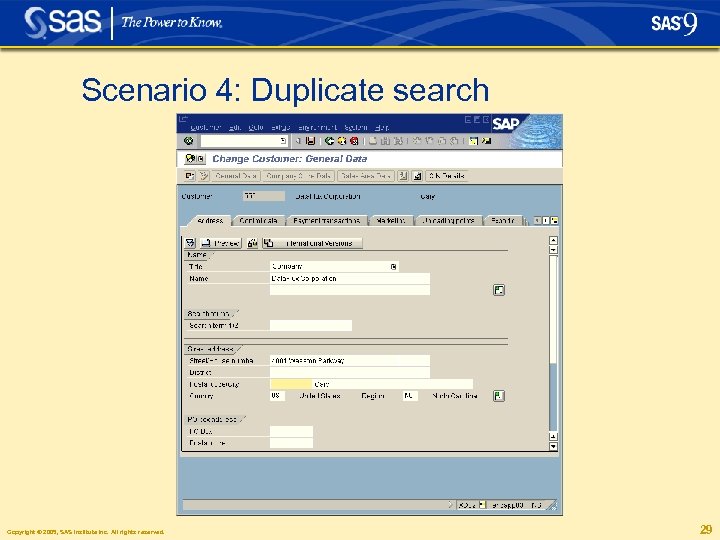Click the Region field showing NC
Viewport: 720px width, 540px height.
pos(411,396)
